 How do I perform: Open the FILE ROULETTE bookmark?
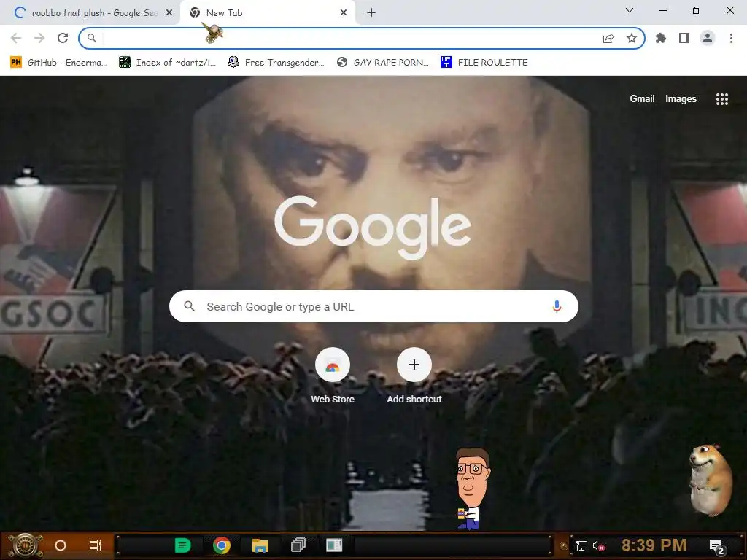pos(484,63)
